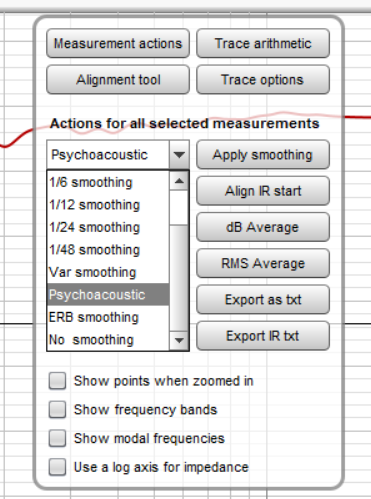Toggle Show frequency bands checkbox
This screenshot has height=499, width=371.
click(57, 409)
